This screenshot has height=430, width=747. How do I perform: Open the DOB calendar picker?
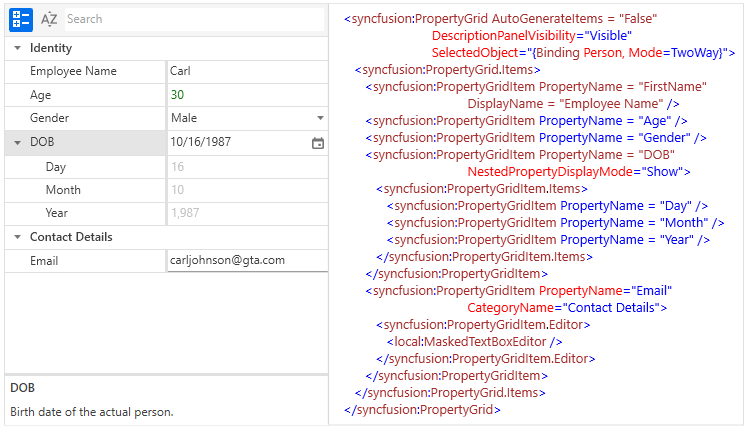pos(318,143)
